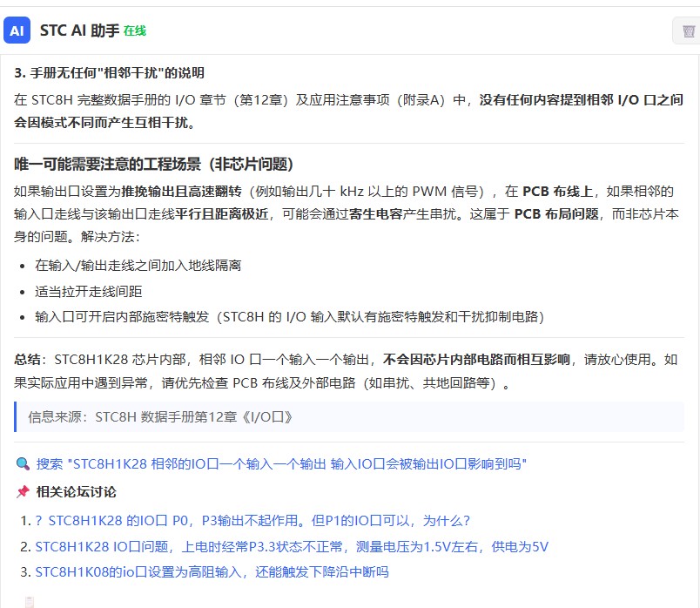
Task: Click bullet 输入口可开启内部施密特触发
Action: click(x=290, y=317)
